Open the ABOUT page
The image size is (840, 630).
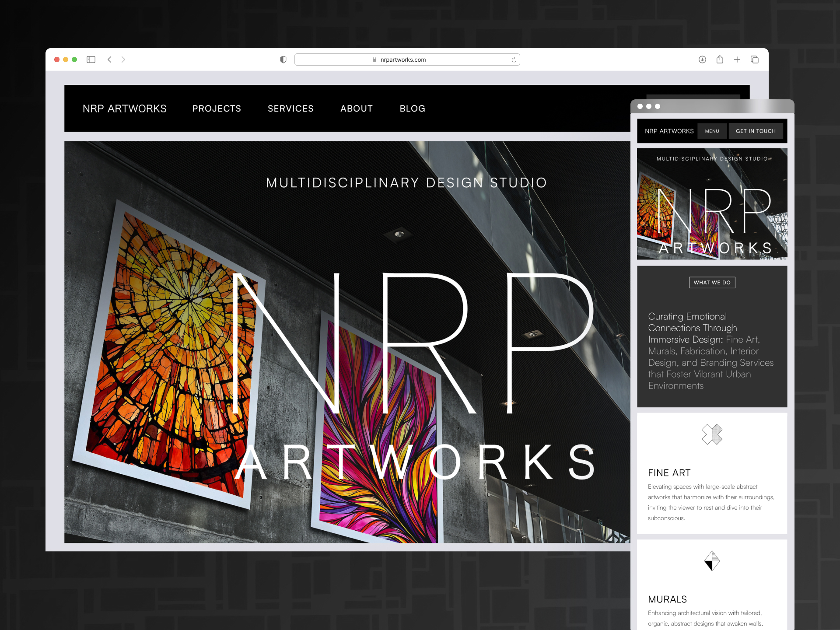click(356, 108)
